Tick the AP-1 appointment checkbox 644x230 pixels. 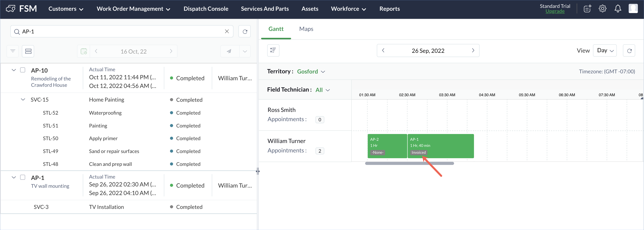[x=23, y=177]
